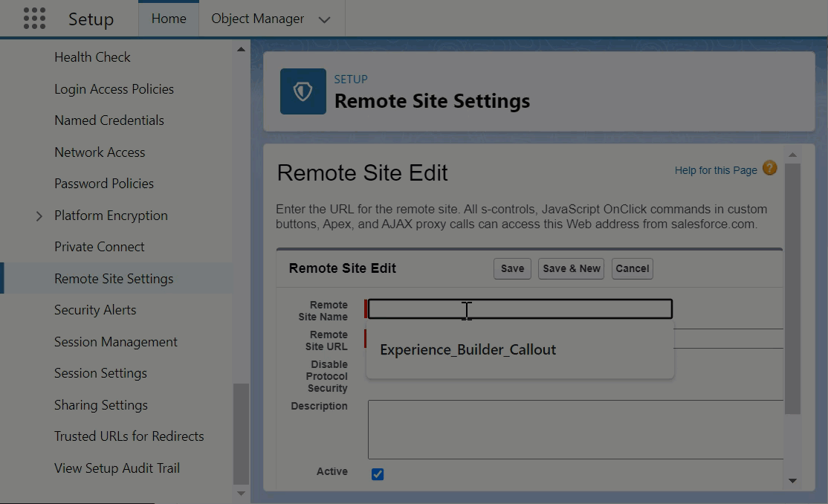Viewport: 828px width, 504px height.
Task: Expand the Platform Encryption tree item
Action: (x=39, y=216)
